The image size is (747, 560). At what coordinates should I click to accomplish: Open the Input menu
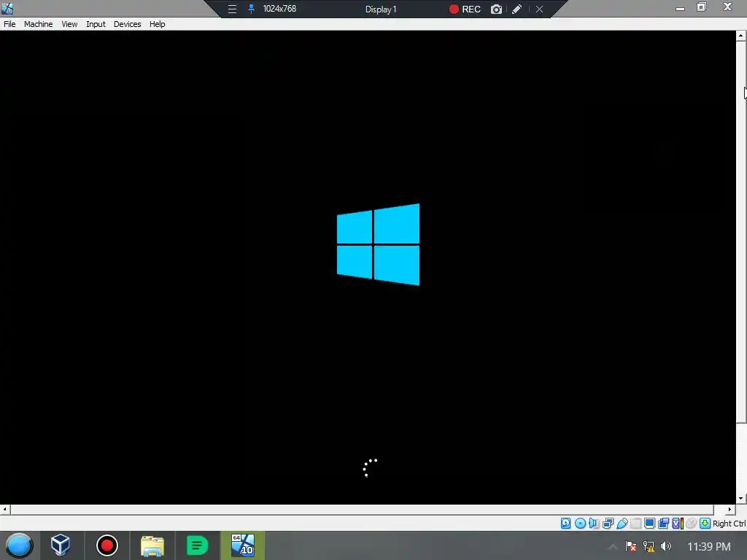pyautogui.click(x=96, y=24)
